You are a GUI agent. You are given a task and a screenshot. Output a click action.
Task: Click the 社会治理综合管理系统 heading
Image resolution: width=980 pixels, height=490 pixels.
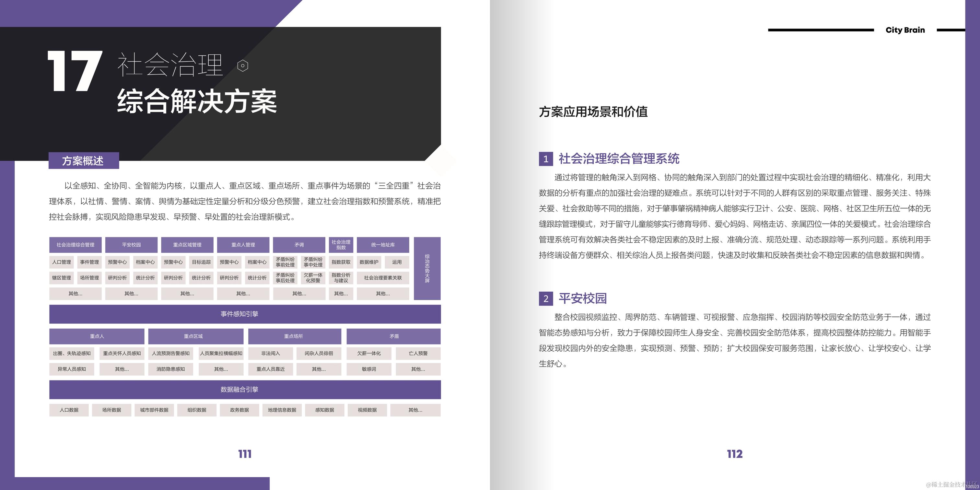pyautogui.click(x=619, y=159)
